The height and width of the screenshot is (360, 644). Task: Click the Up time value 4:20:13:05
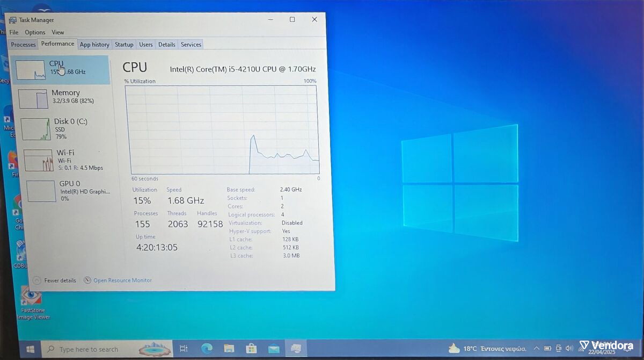coord(157,248)
